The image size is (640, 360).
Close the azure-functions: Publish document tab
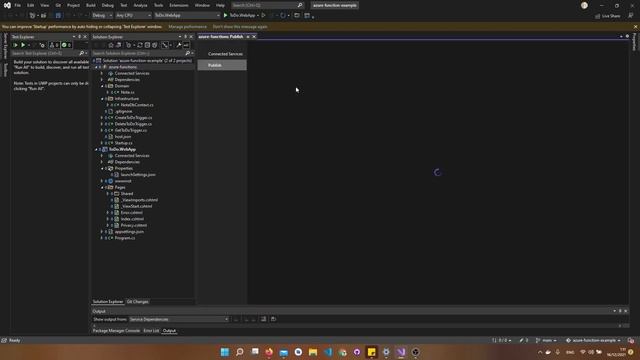[x=254, y=37]
